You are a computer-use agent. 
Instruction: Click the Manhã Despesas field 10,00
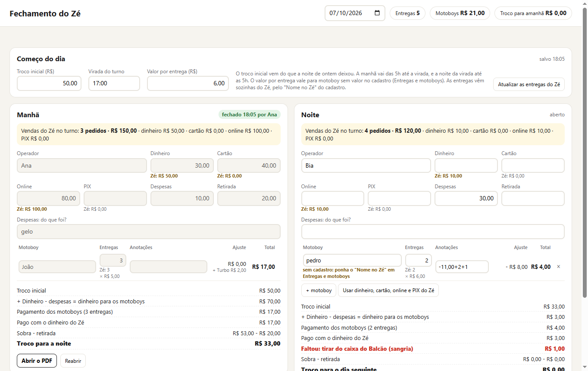click(182, 199)
